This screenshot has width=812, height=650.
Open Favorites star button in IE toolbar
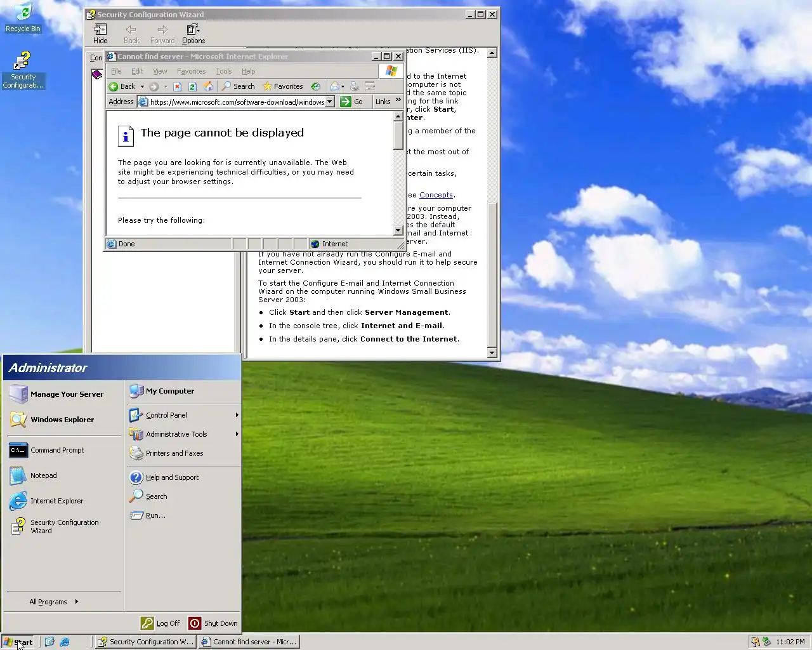tap(283, 86)
